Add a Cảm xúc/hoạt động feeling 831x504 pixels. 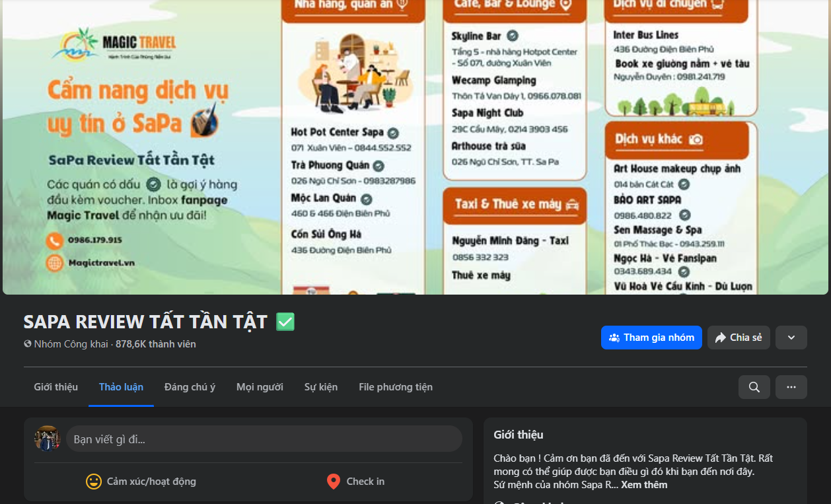(x=141, y=482)
